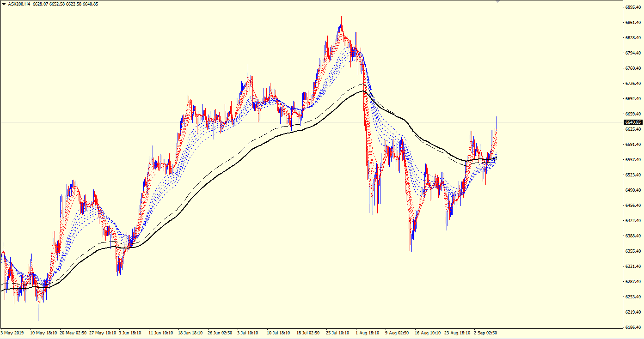
Task: Click the 2 Sep 02:50 time label
Action: pos(485,333)
